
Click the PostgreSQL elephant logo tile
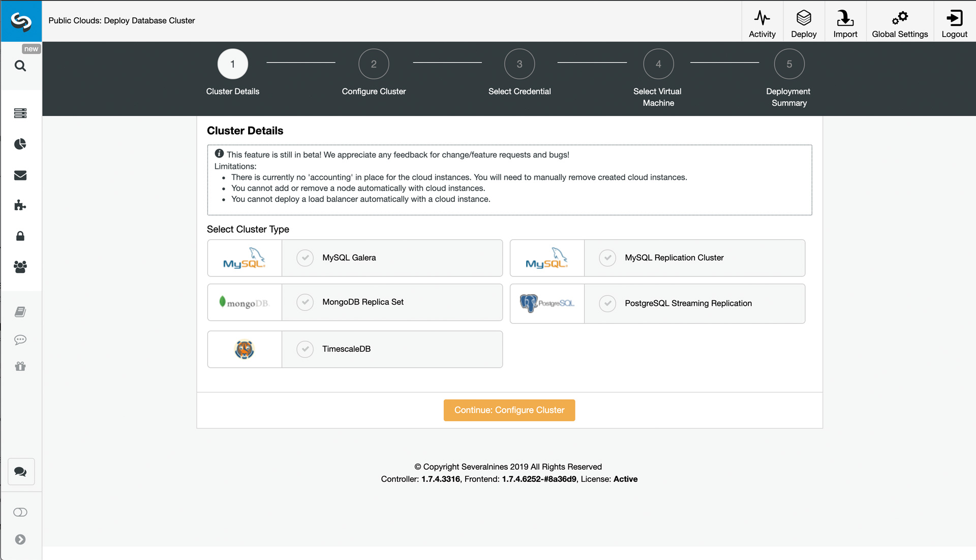pyautogui.click(x=547, y=303)
